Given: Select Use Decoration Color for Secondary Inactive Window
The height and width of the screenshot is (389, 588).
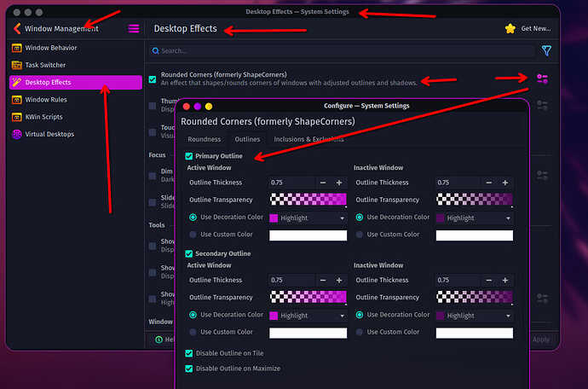Looking at the screenshot, I should pyautogui.click(x=360, y=315).
